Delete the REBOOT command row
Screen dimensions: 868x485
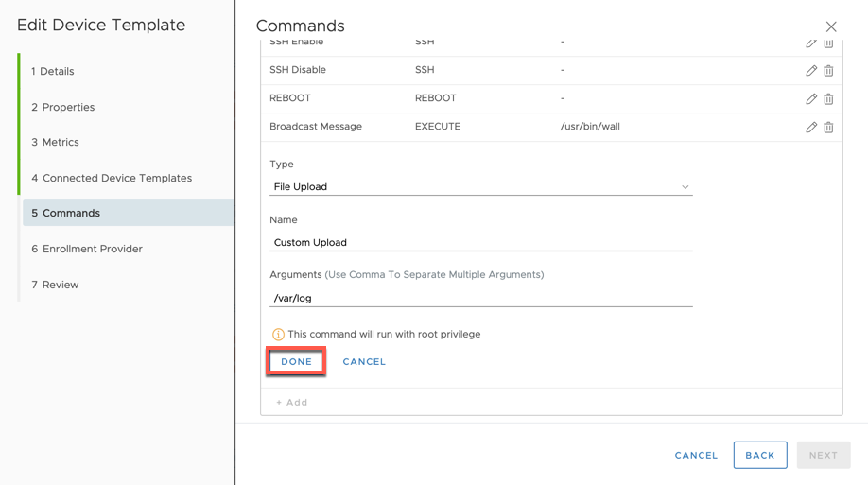coord(828,98)
